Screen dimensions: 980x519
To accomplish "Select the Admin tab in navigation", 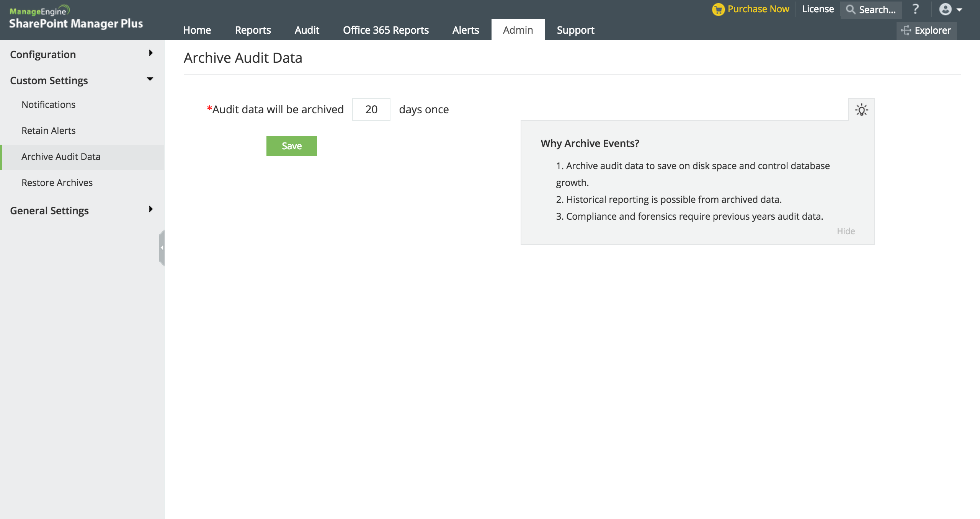I will 518,29.
